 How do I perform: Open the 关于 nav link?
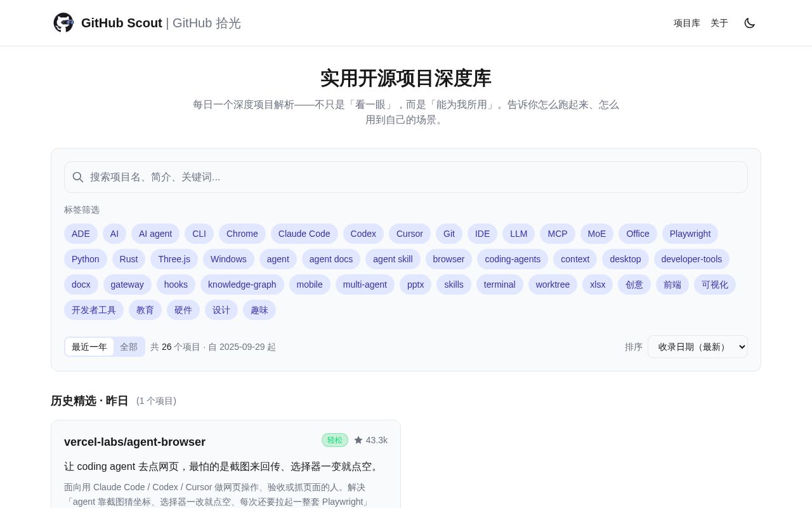(719, 23)
